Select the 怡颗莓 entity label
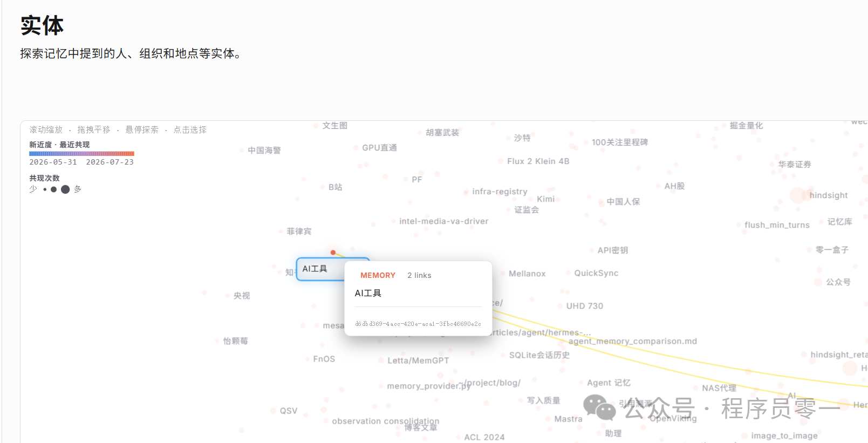The height and width of the screenshot is (443, 868). point(235,341)
